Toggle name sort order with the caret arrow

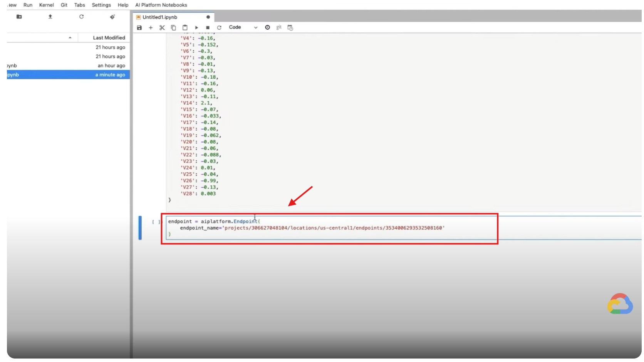[70, 38]
